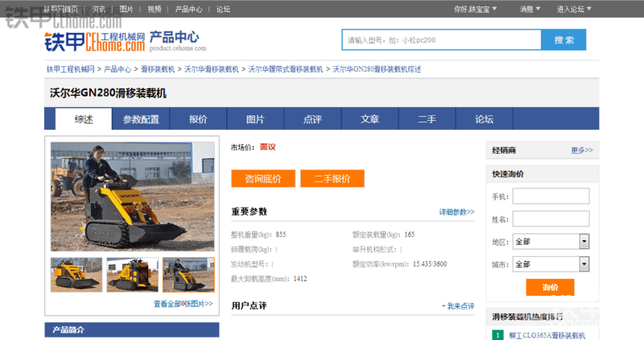Focus the model search input field

441,39
